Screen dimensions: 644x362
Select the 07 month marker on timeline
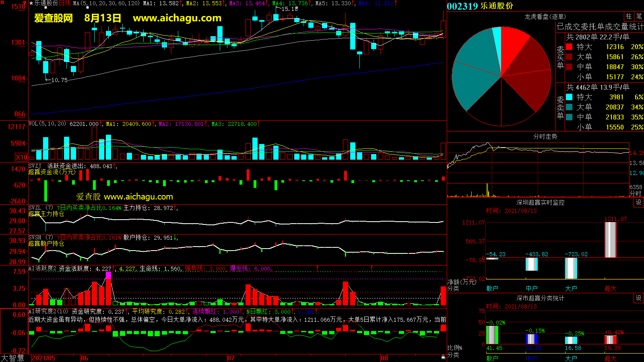point(231,358)
